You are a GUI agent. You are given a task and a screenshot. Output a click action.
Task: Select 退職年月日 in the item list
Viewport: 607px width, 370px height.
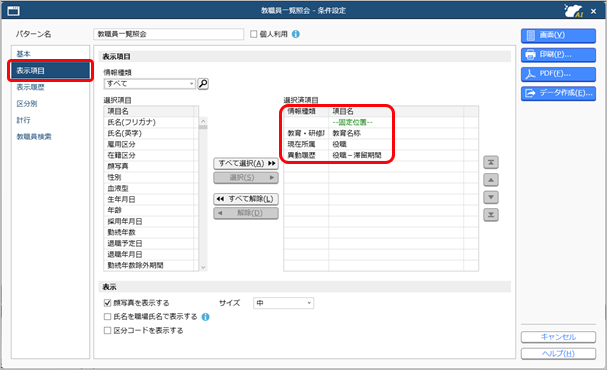151,254
